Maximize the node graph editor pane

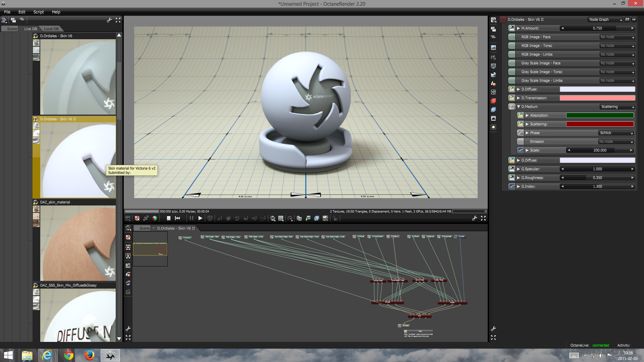(128, 338)
